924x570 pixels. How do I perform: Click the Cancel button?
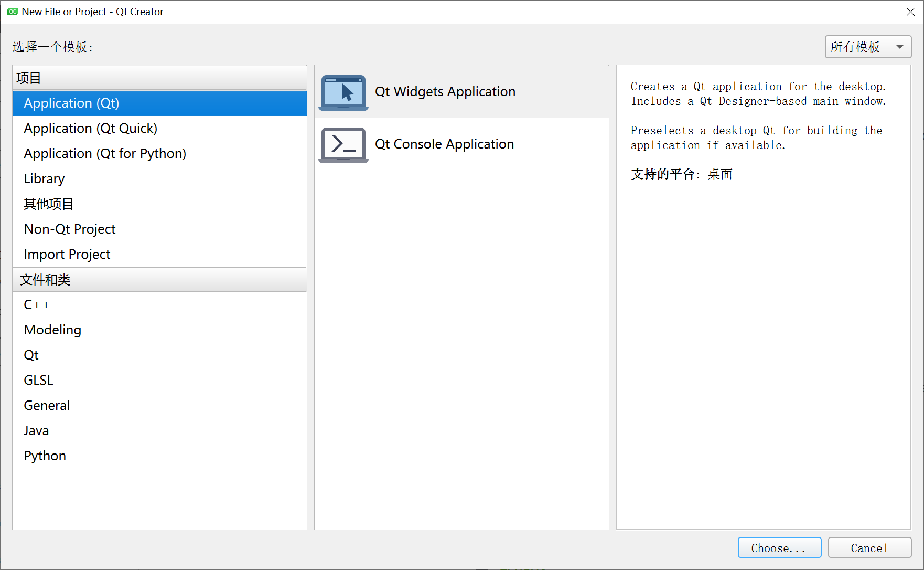click(x=869, y=547)
